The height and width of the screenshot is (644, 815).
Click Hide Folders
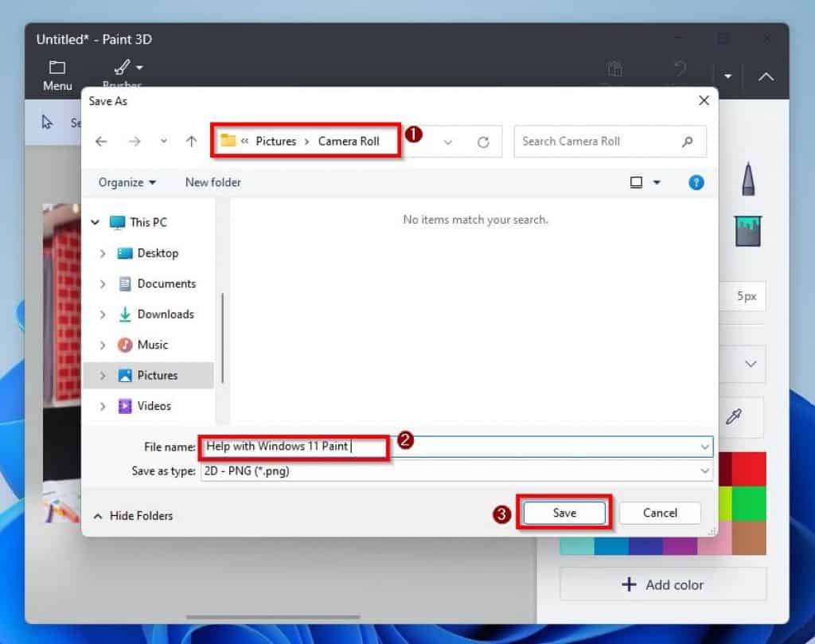tap(133, 516)
